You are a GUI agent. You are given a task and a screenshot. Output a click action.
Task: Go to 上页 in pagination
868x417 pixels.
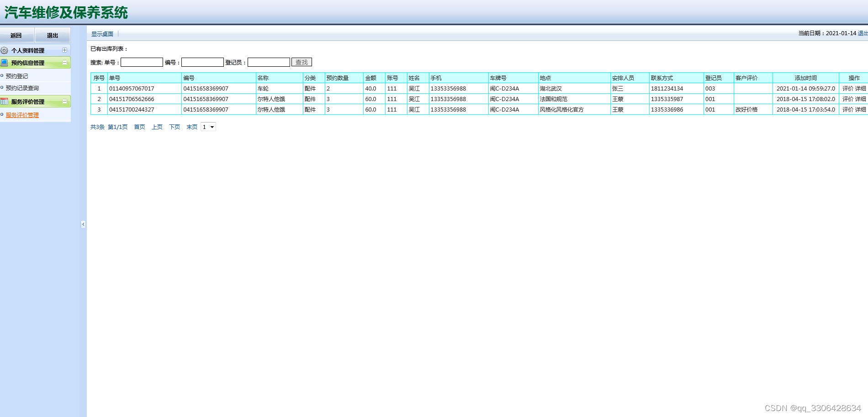pyautogui.click(x=157, y=127)
